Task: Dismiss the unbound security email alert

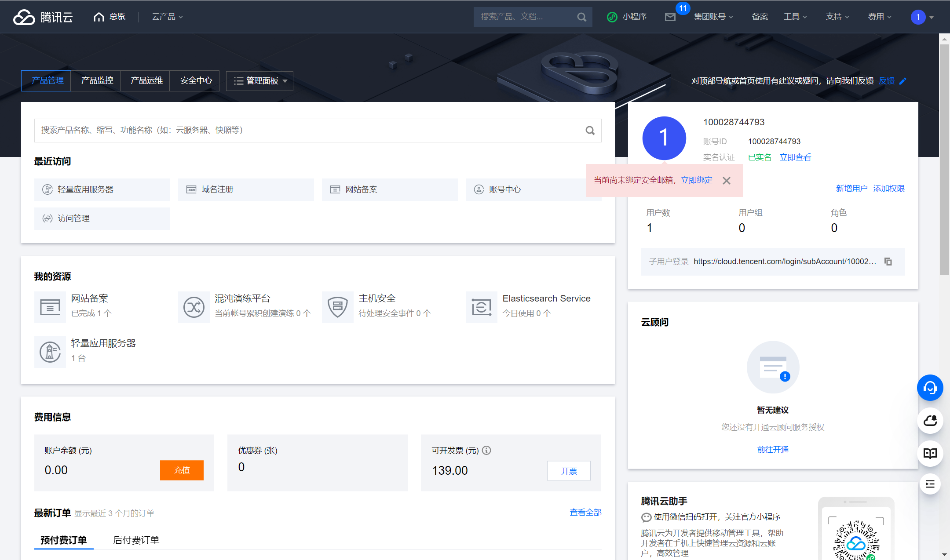Action: point(727,181)
